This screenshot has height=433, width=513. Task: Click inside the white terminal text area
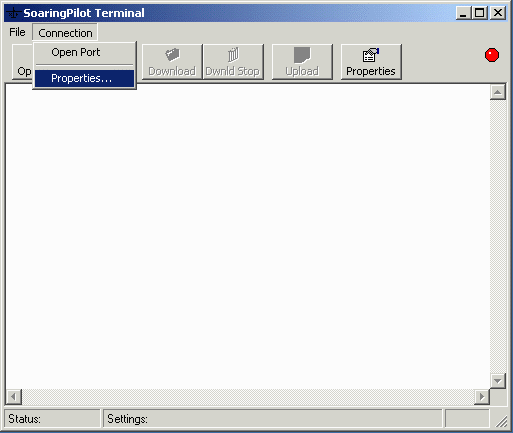[248, 236]
